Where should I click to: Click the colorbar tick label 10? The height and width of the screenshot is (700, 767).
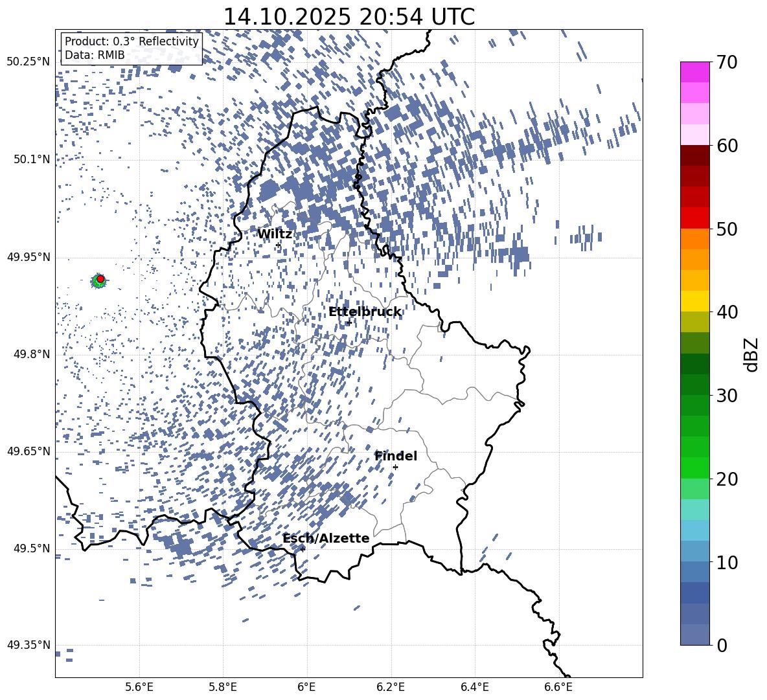[727, 562]
